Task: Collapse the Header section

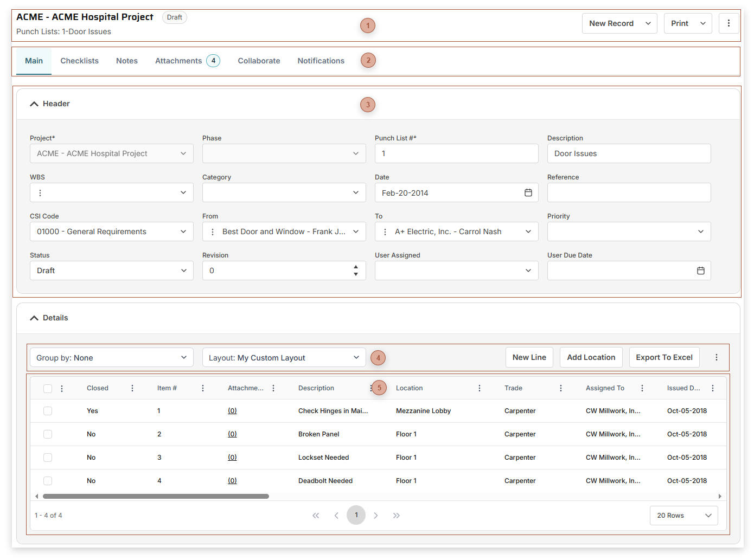Action: pyautogui.click(x=34, y=104)
